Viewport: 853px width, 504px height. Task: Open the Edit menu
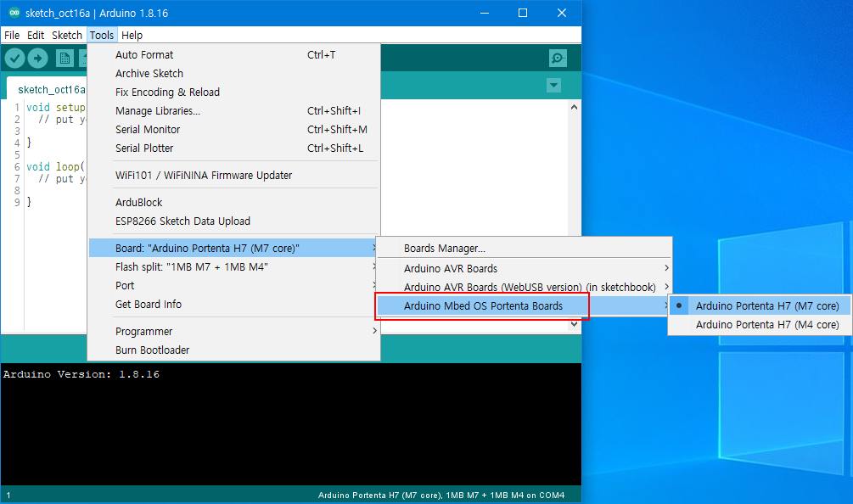(x=36, y=36)
